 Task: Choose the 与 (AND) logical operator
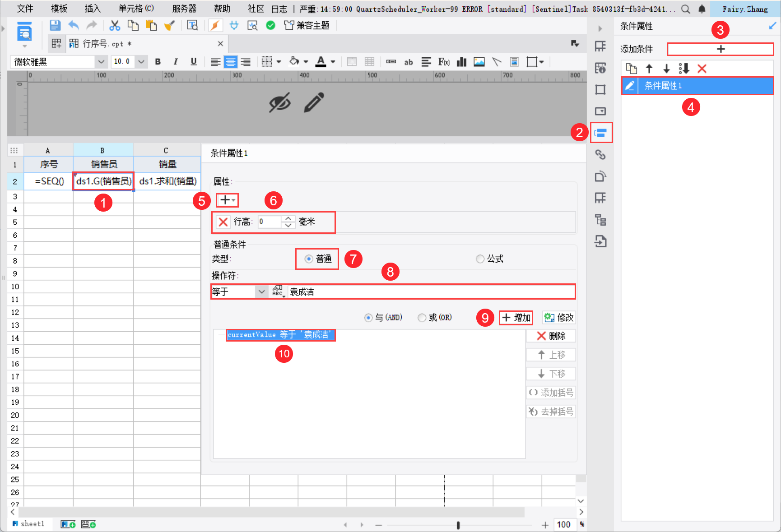pyautogui.click(x=383, y=318)
